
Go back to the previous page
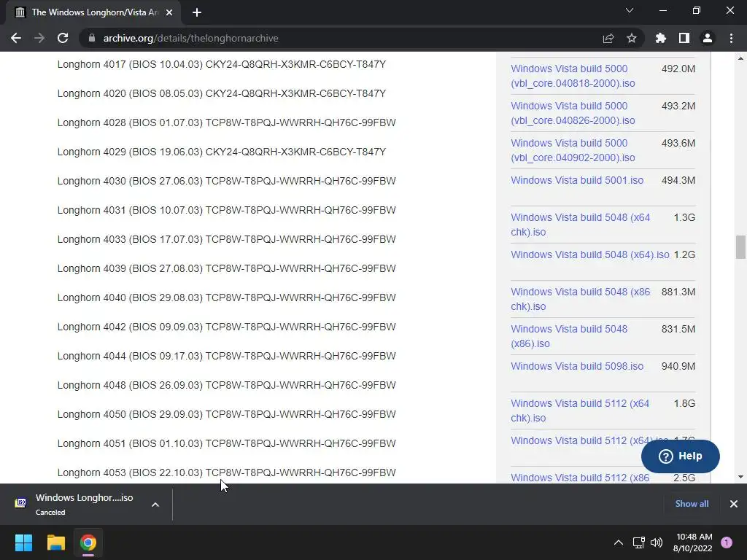click(x=16, y=38)
